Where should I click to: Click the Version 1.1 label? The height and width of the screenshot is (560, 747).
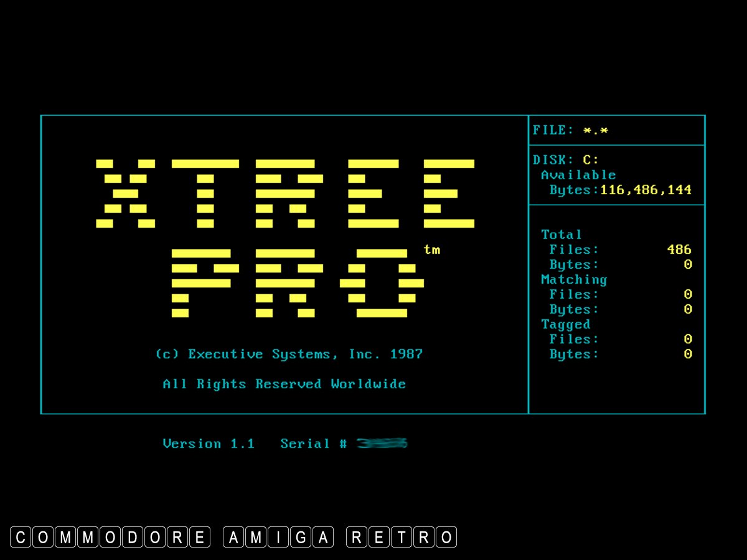tap(209, 444)
